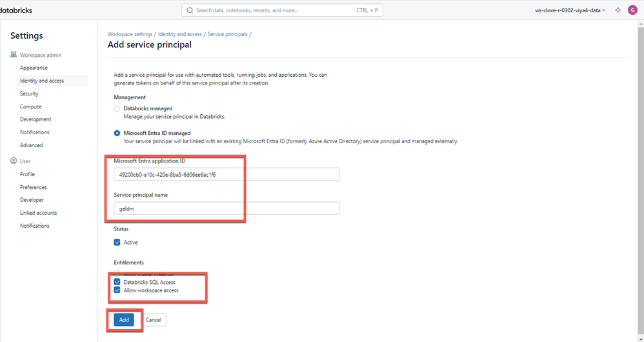This screenshot has width=644, height=342.
Task: Focus the Service principal name field
Action: point(226,208)
